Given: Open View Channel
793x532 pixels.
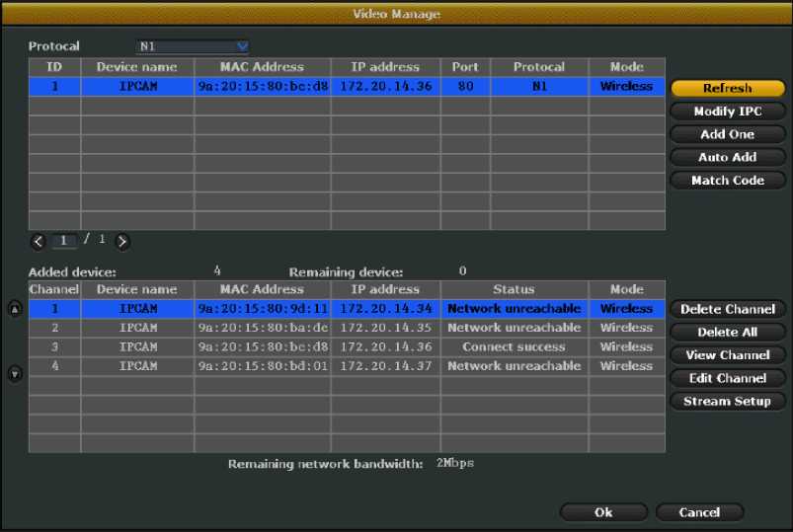Looking at the screenshot, I should point(728,355).
